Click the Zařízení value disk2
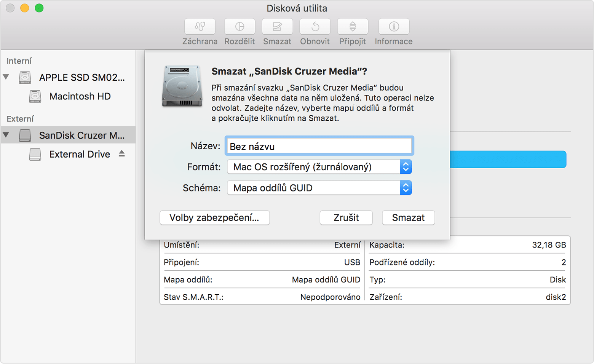This screenshot has width=594, height=364. click(556, 297)
